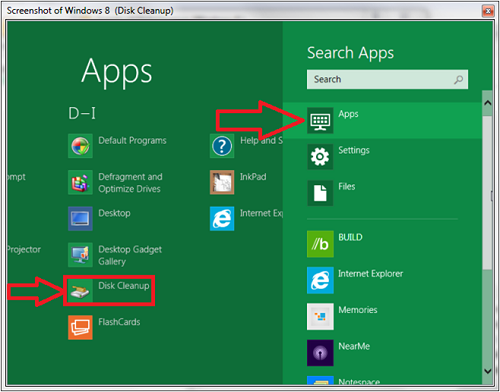Click the search pane scrollbar thumb

(x=487, y=193)
